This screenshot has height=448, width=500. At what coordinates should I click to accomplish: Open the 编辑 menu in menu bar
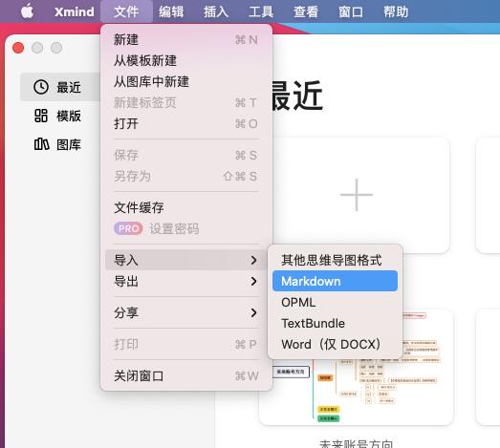[x=171, y=11]
